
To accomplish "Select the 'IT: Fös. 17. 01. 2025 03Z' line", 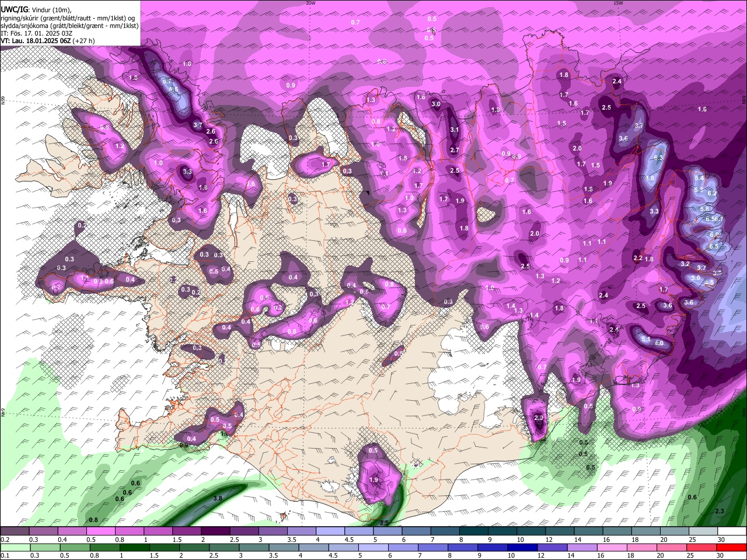I will (36, 33).
